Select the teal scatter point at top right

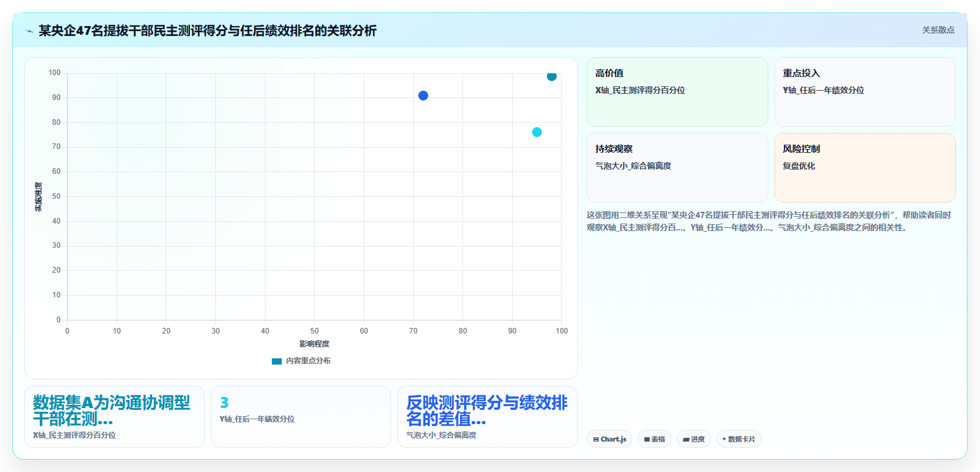pyautogui.click(x=552, y=76)
